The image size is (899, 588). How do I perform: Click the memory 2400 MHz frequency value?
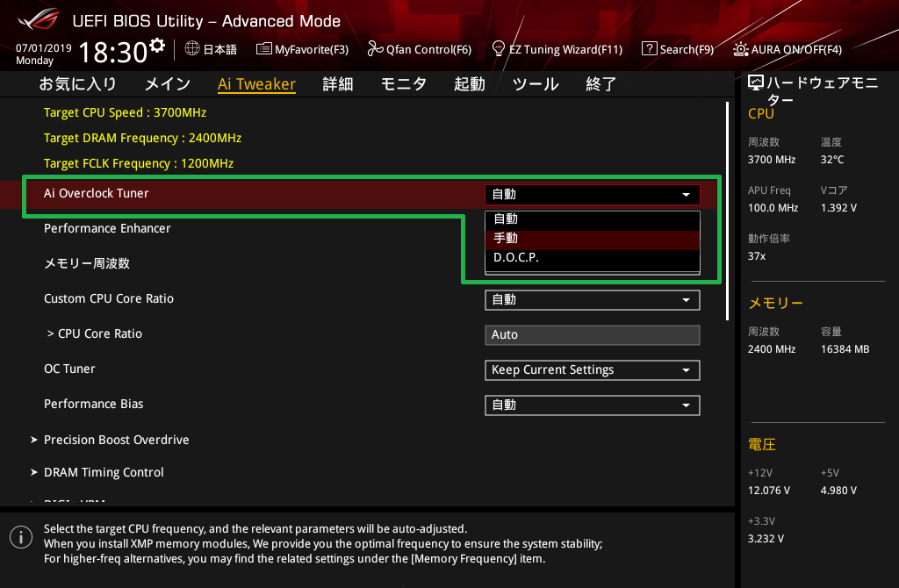click(771, 349)
